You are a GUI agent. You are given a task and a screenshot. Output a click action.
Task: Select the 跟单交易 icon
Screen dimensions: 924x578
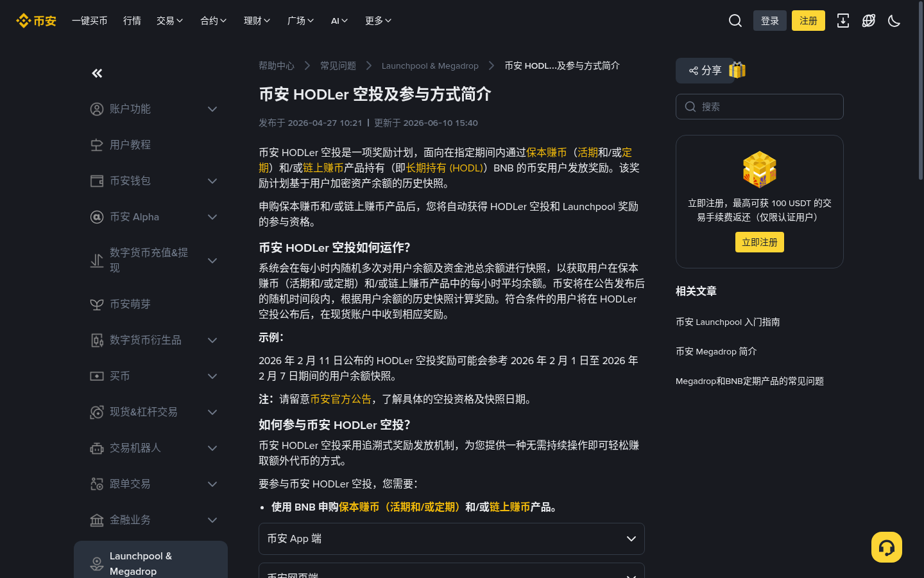[97, 484]
